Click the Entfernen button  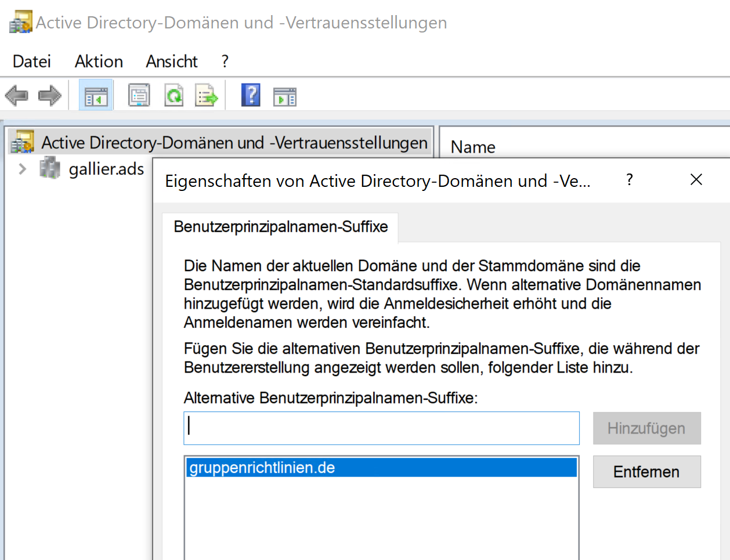tap(646, 472)
